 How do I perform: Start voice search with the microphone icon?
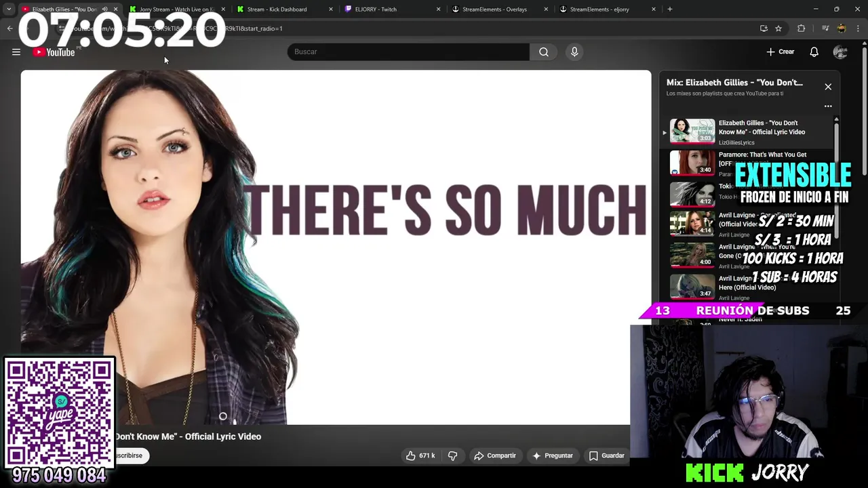point(574,52)
